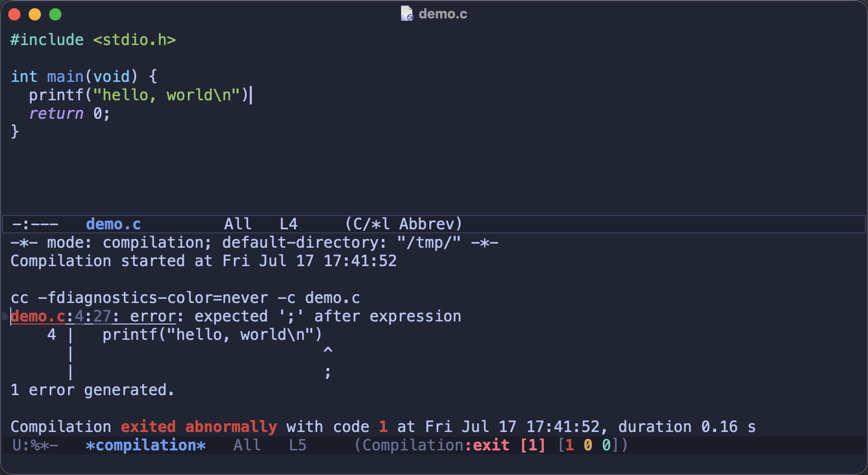Click the demo.c title text
Screen dimensions: 868x475
tap(443, 14)
